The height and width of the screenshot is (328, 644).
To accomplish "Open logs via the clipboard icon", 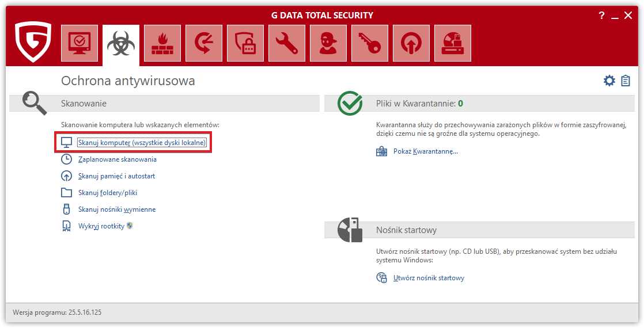I will [626, 81].
